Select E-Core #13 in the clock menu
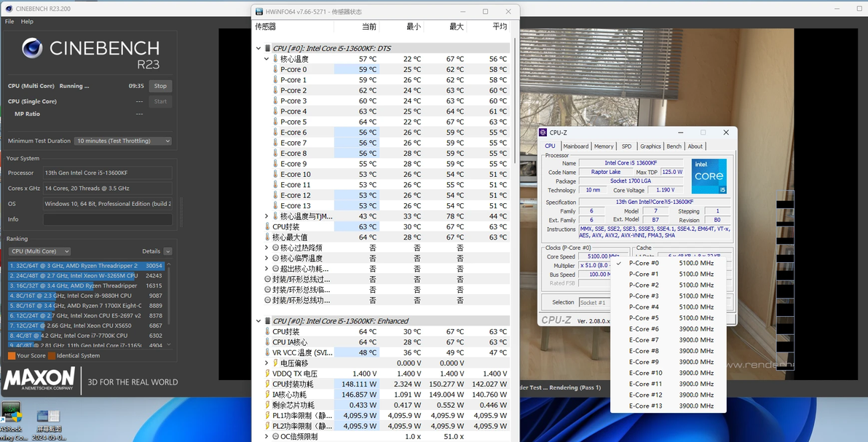868x442 pixels. pyautogui.click(x=668, y=406)
